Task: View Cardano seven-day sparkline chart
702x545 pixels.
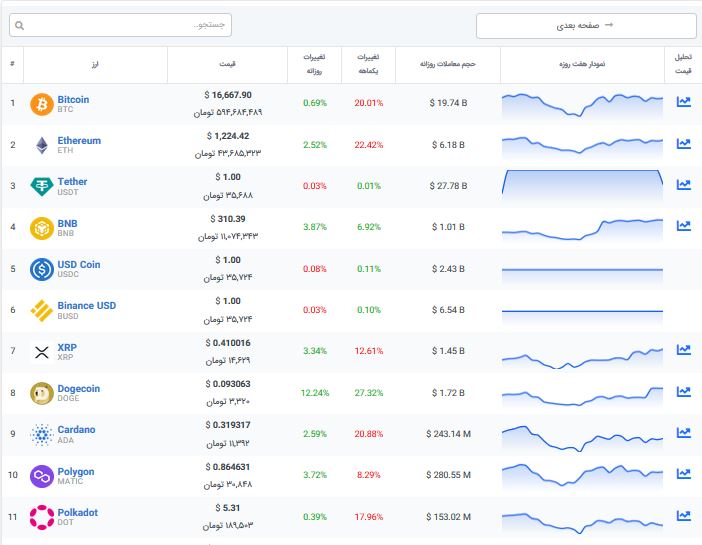Action: pyautogui.click(x=582, y=439)
